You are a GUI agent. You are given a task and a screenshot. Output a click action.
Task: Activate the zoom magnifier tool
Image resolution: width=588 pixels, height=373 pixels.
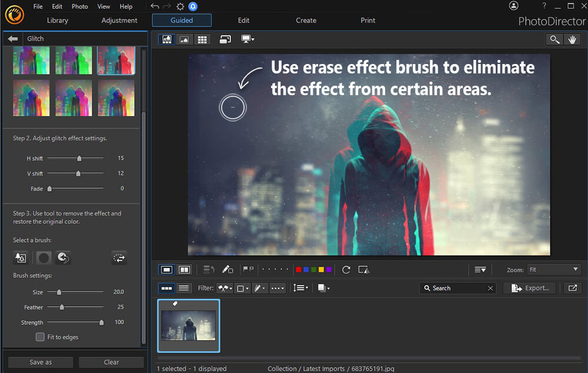pyautogui.click(x=554, y=39)
